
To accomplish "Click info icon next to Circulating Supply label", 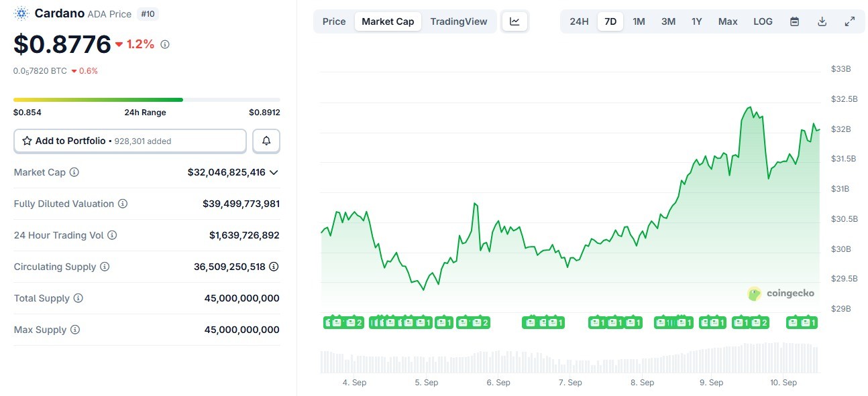I will (105, 267).
